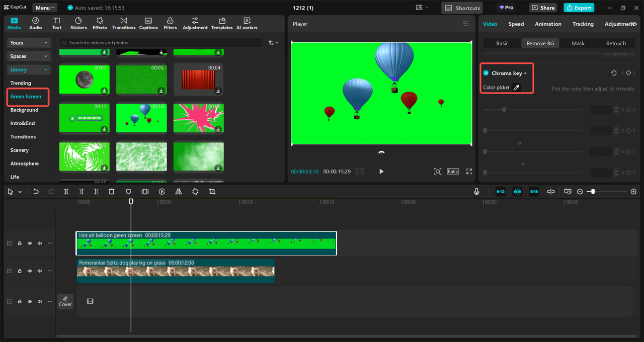The height and width of the screenshot is (342, 644).
Task: Expand the Yours dropdown
Action: (x=29, y=43)
